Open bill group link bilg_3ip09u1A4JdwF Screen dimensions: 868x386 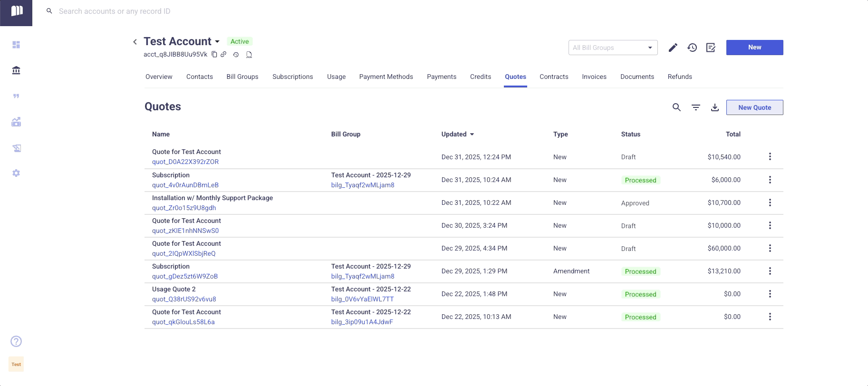coord(362,322)
